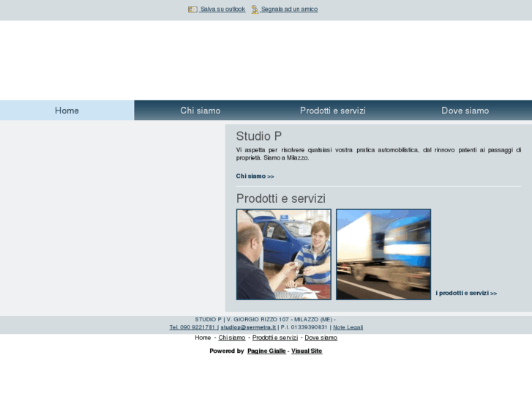The width and height of the screenshot is (532, 399).
Task: Click footer 'Prodotti e servizi' link
Action: coord(275,338)
